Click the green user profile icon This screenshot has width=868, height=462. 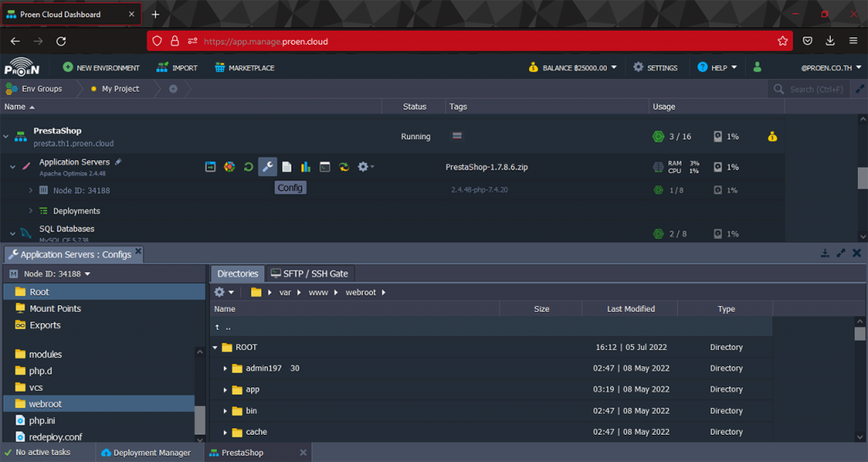757,68
